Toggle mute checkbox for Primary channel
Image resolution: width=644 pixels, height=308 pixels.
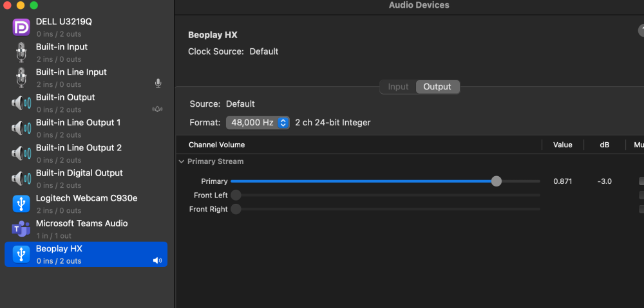click(x=641, y=181)
